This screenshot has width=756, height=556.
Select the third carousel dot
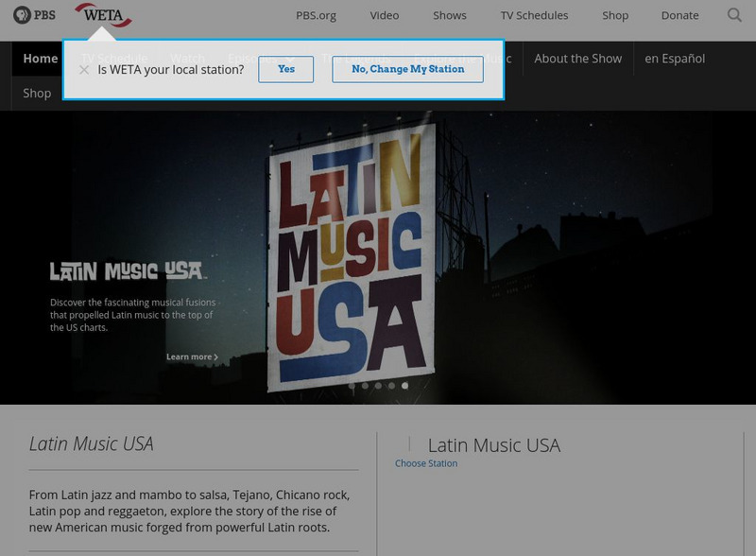pyautogui.click(x=379, y=386)
